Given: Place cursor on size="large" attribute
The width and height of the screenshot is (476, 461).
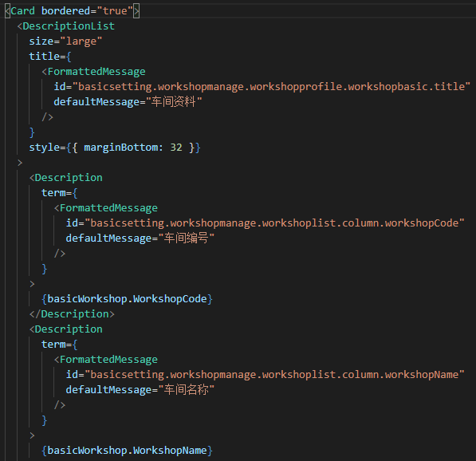Looking at the screenshot, I should (x=65, y=41).
